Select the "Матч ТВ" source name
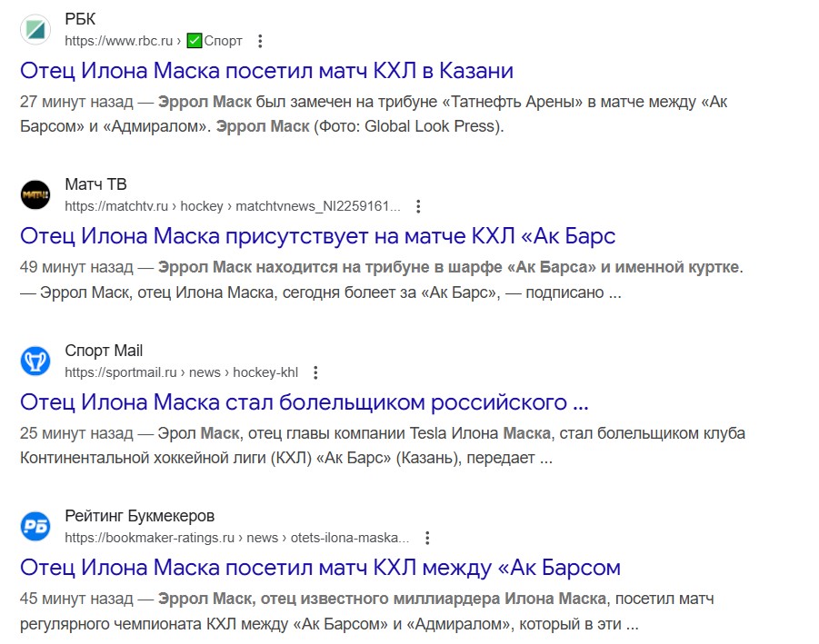 tap(95, 185)
